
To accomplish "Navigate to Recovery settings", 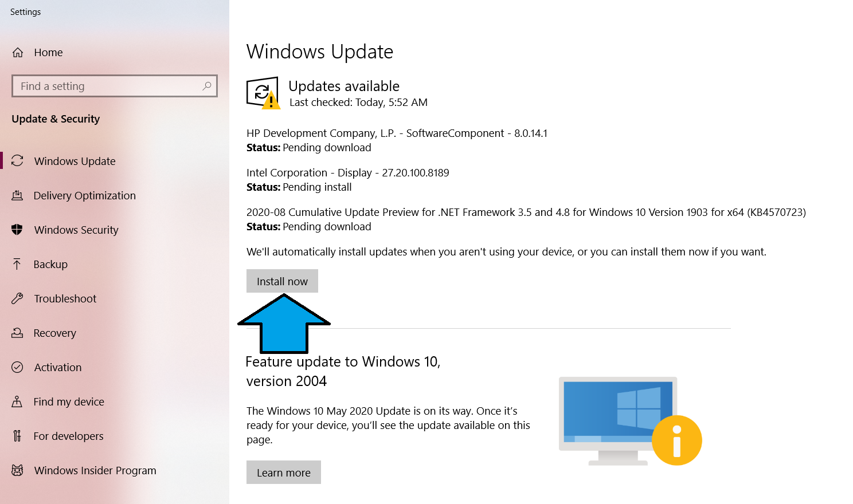I will click(54, 333).
